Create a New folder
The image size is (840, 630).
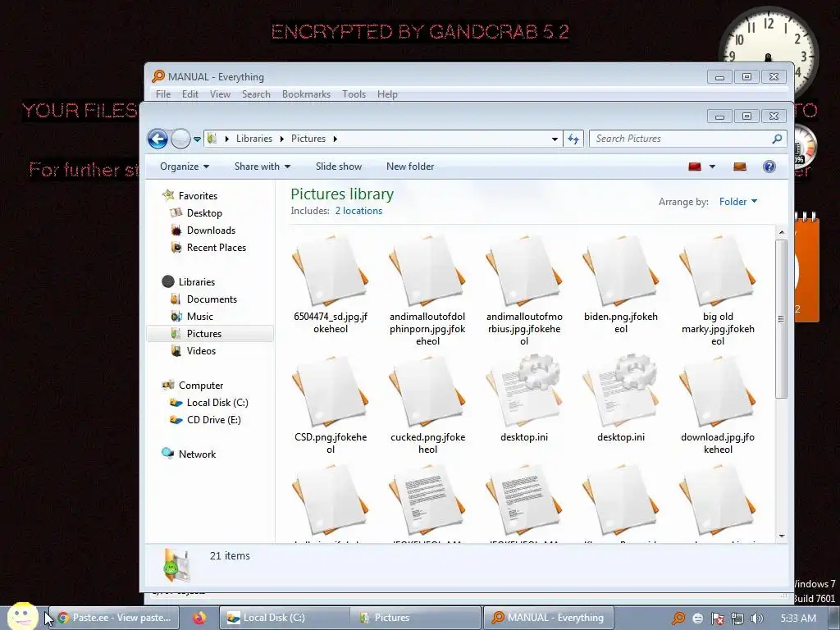[410, 167]
